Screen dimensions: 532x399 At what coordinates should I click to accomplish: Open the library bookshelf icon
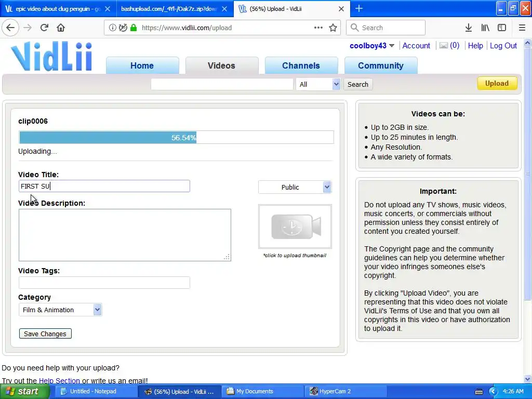[485, 28]
